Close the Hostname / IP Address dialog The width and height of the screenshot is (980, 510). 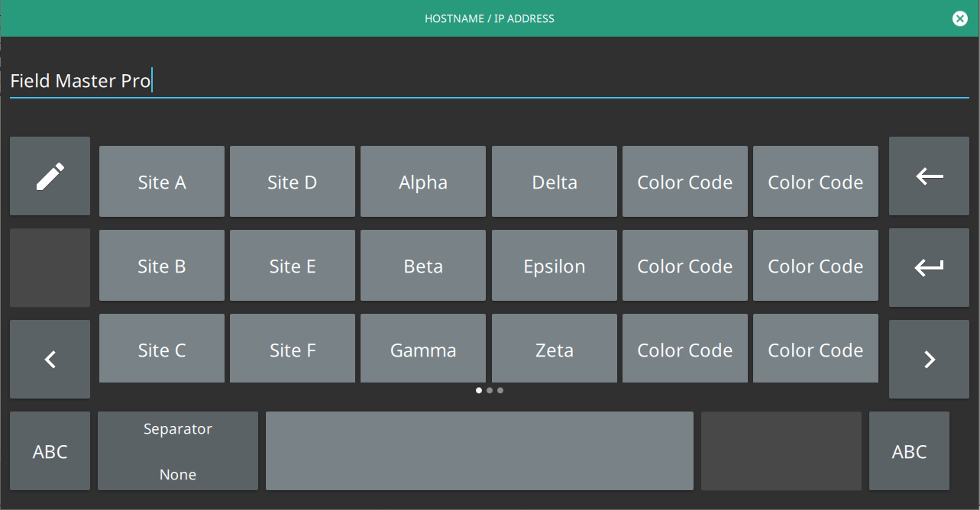pos(960,19)
